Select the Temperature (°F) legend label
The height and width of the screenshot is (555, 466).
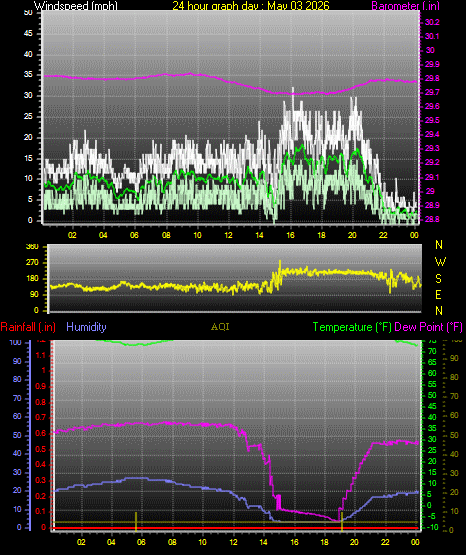[352, 327]
